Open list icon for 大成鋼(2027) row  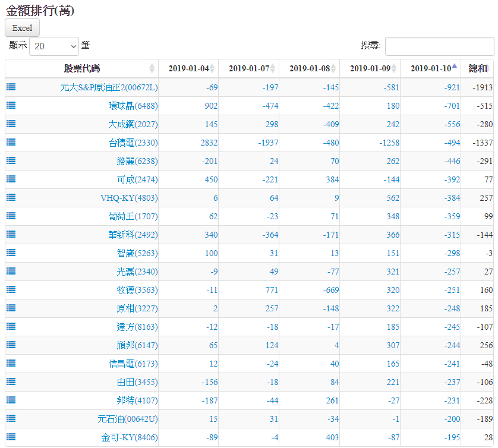coord(11,124)
